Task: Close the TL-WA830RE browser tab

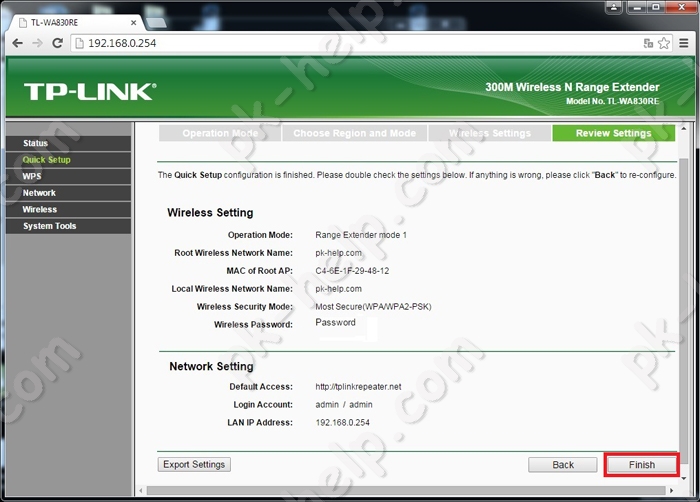Action: pos(133,22)
